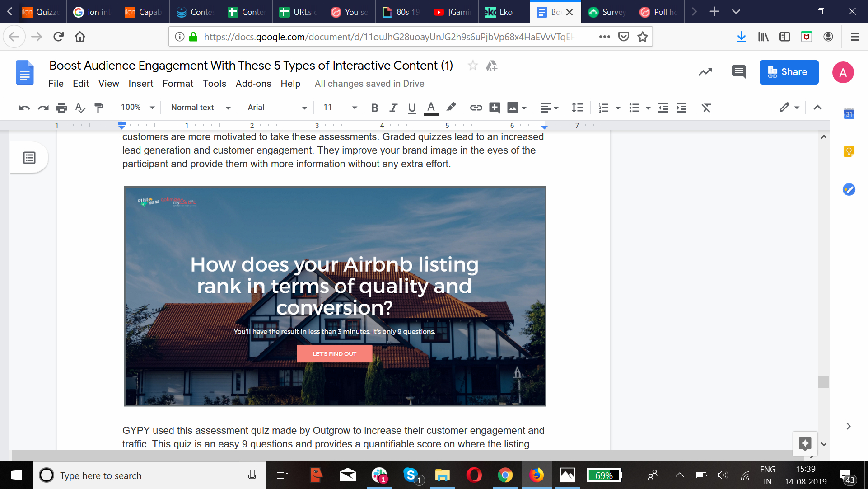This screenshot has width=868, height=489.
Task: Click All changes saved in Drive link
Action: (369, 84)
